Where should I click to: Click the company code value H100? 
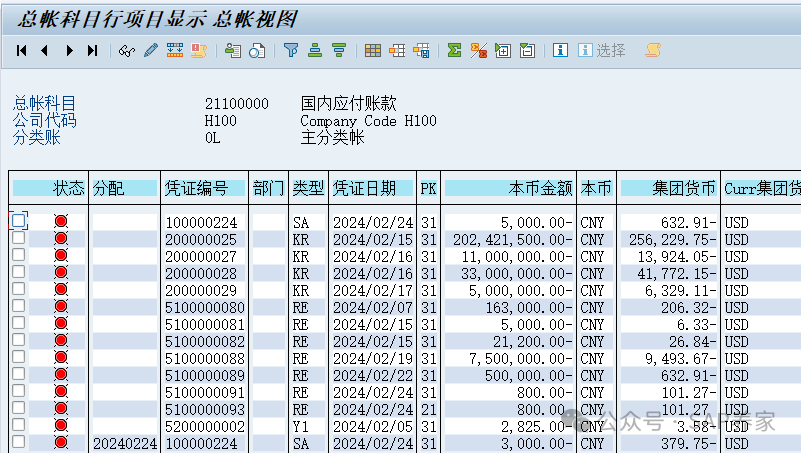point(220,121)
